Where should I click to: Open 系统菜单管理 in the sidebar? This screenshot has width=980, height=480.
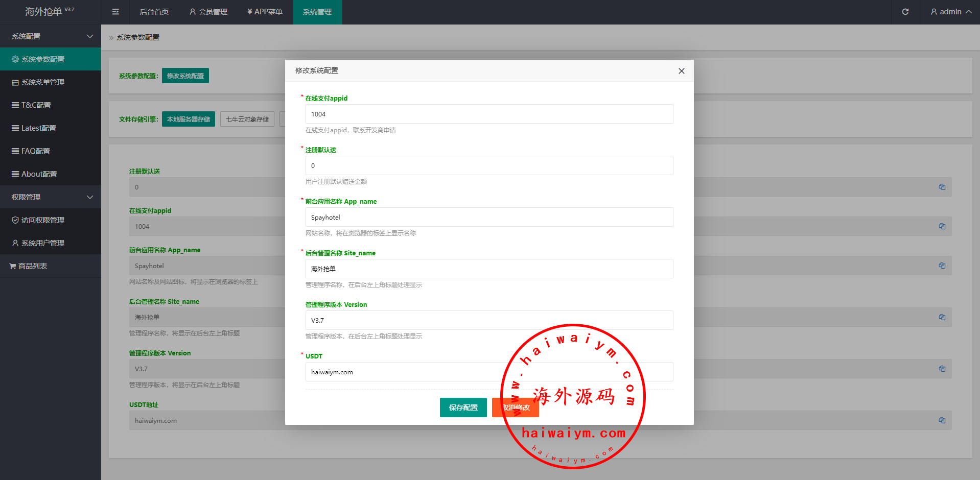pos(42,82)
